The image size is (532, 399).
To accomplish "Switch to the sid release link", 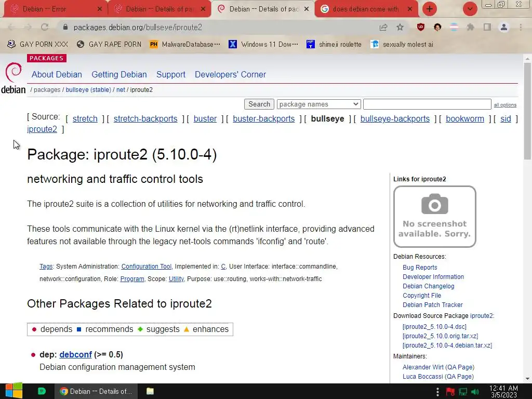I will (x=506, y=118).
